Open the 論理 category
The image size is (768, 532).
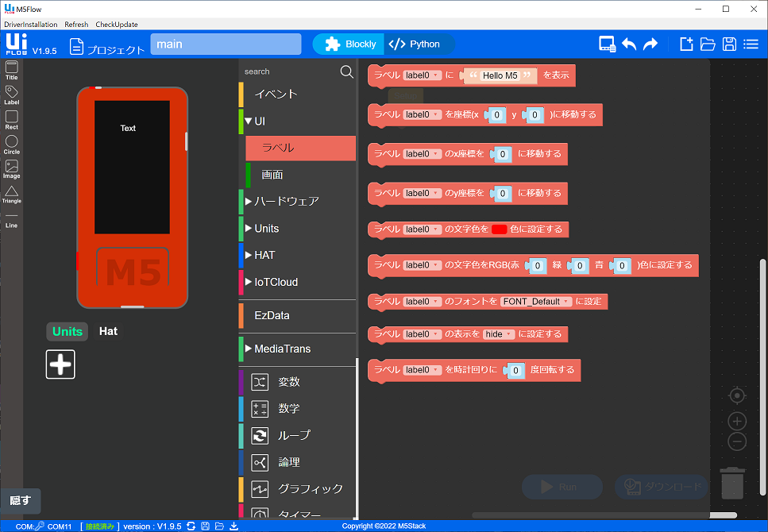pos(297,462)
